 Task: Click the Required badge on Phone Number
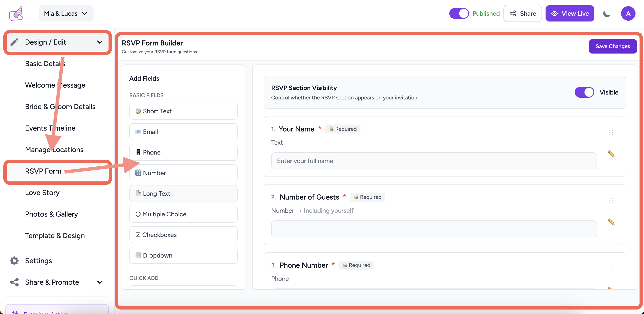356,265
